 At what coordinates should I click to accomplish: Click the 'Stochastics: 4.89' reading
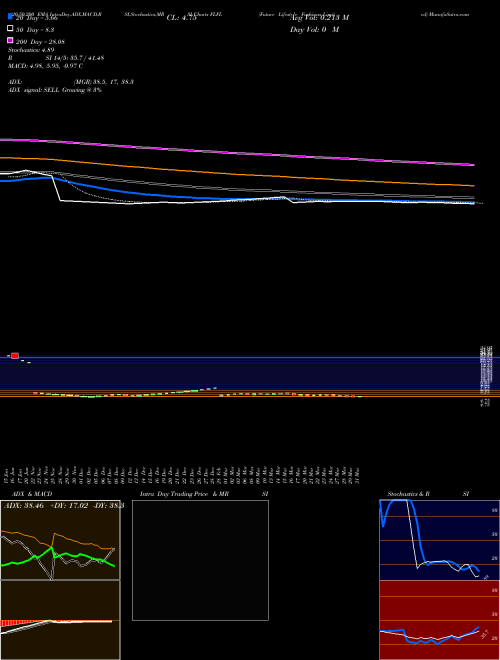[31, 50]
